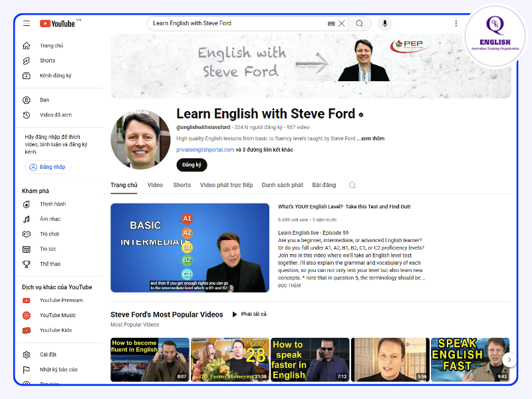Switch to Video phát trực tiếp tab
The height and width of the screenshot is (399, 532).
pyautogui.click(x=226, y=185)
